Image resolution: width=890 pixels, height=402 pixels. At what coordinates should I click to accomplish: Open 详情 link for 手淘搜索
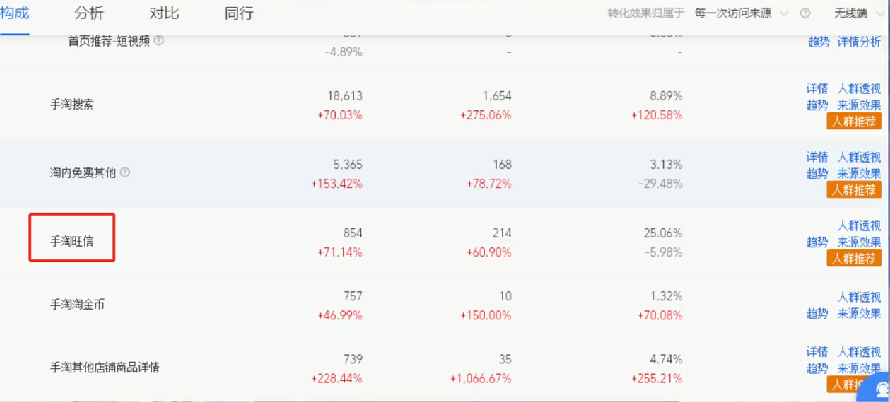pos(817,89)
